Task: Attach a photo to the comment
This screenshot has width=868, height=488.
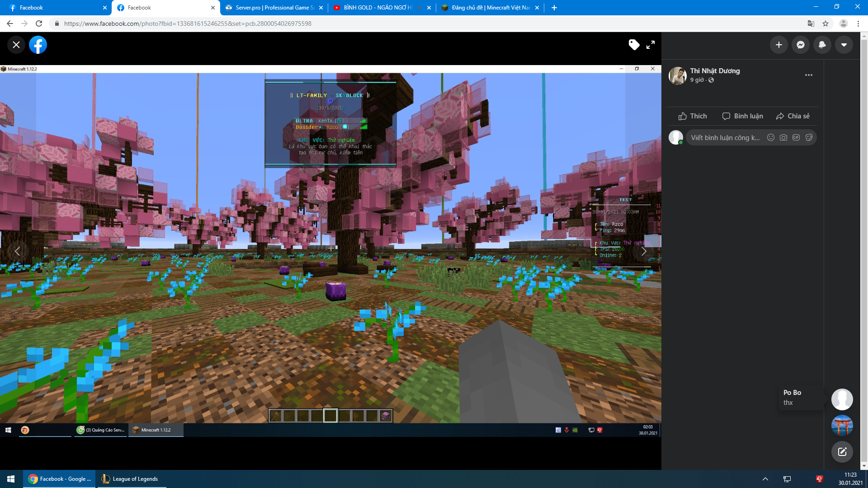Action: click(x=783, y=137)
